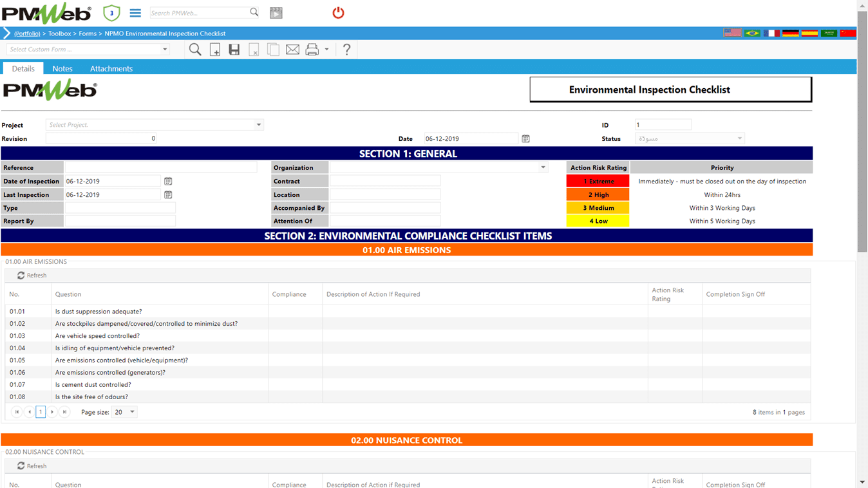Viewport: 868px width, 488px height.
Task: Open the hamburger main menu
Action: coord(135,13)
